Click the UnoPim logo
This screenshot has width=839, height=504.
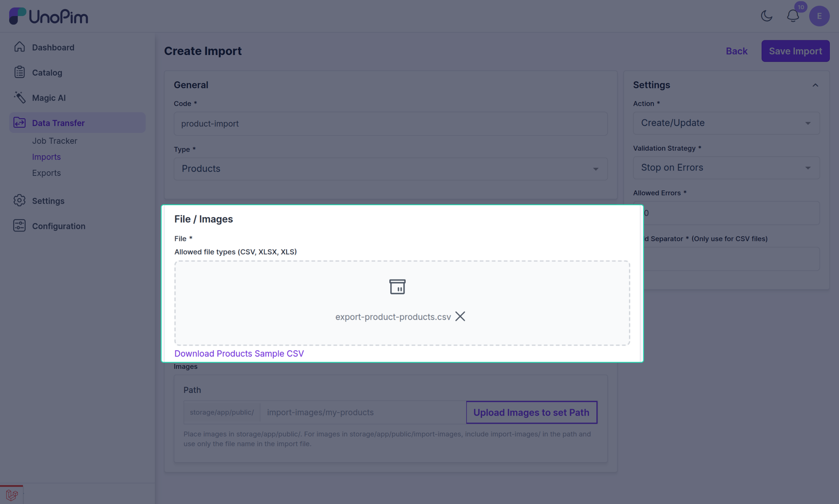tap(48, 16)
